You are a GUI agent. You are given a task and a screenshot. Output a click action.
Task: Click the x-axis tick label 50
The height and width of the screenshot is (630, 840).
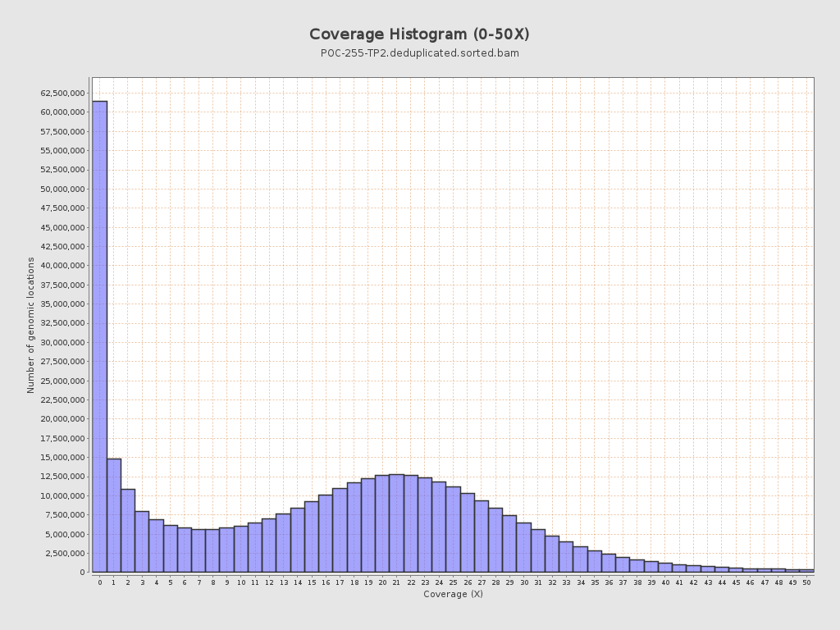807,582
